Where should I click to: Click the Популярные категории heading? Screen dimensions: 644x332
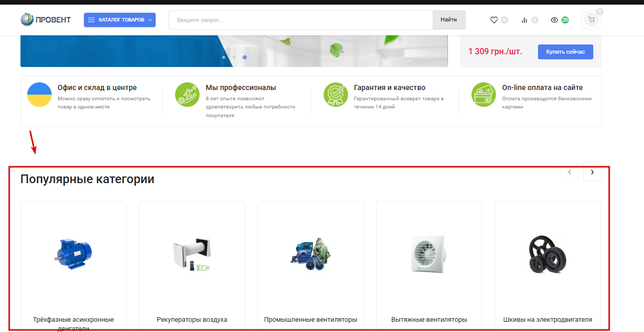click(88, 180)
